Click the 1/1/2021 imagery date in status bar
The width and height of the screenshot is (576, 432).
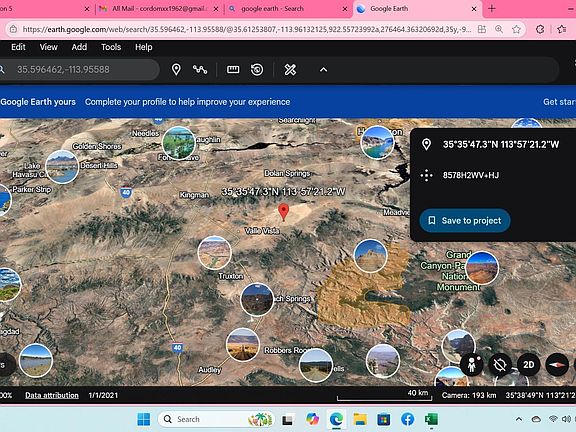click(103, 395)
